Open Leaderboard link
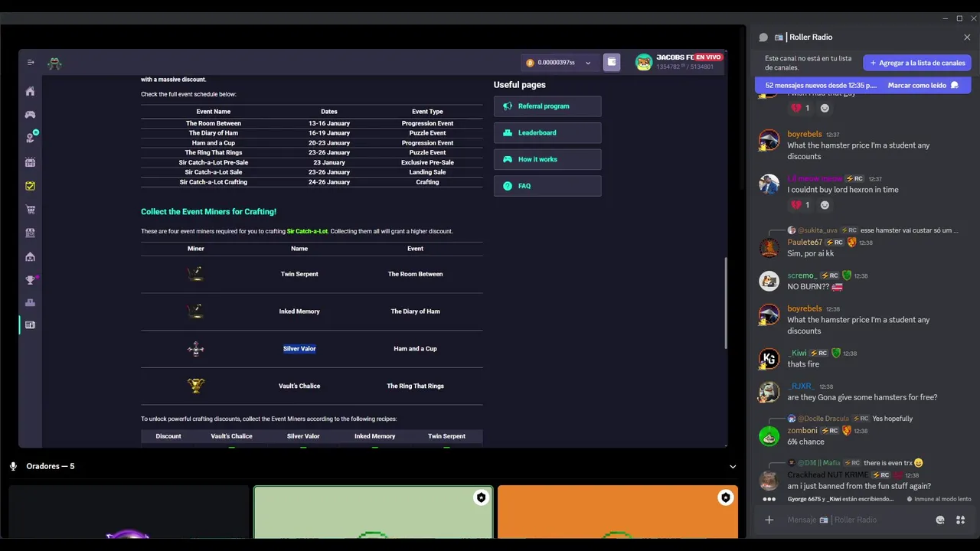This screenshot has height=551, width=980. pos(547,132)
